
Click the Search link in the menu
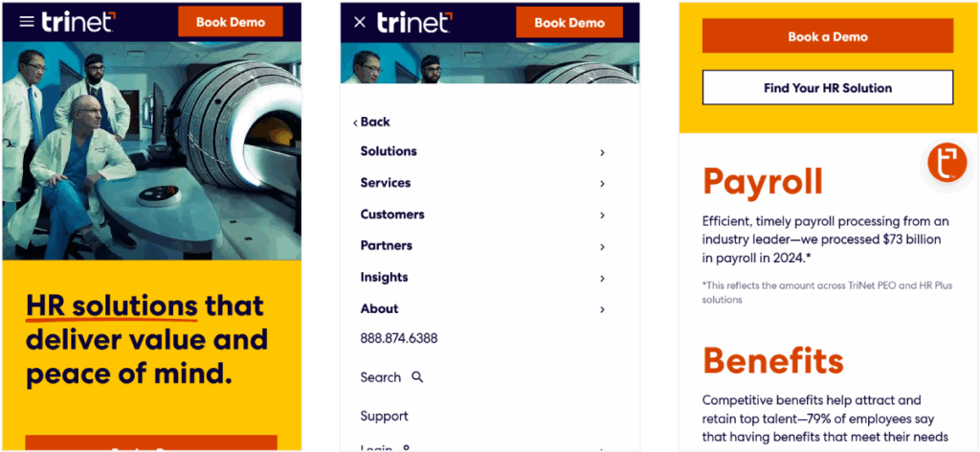pyautogui.click(x=380, y=377)
